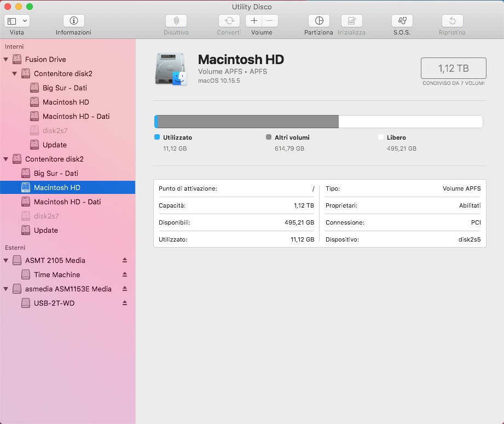Image resolution: width=504 pixels, height=424 pixels.
Task: Click the Ripristina restore icon
Action: tap(452, 21)
